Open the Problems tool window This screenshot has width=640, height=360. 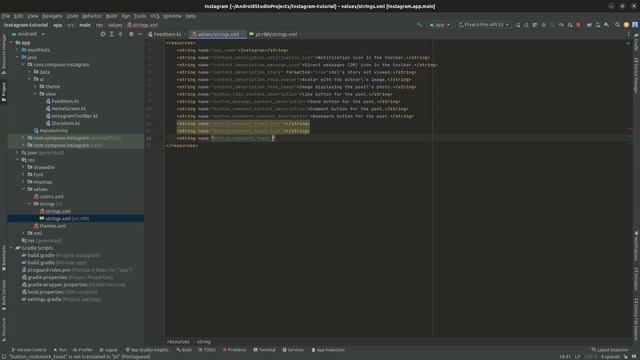point(234,350)
